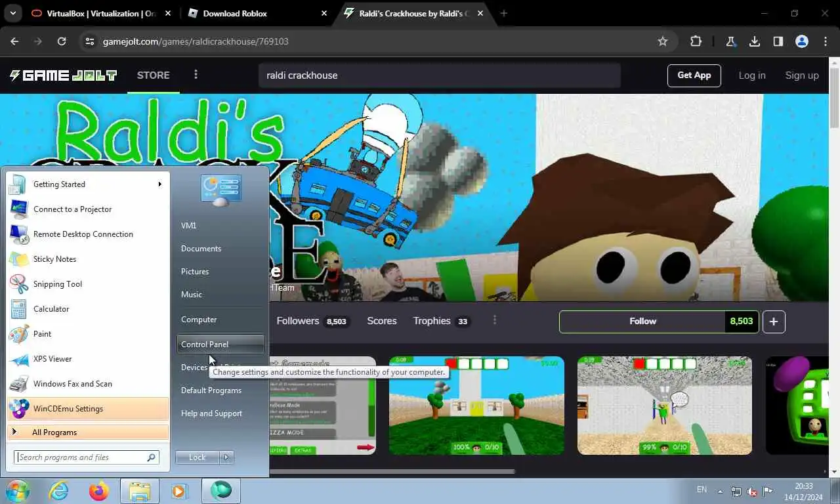Open Computer from Start menu

pos(199,320)
